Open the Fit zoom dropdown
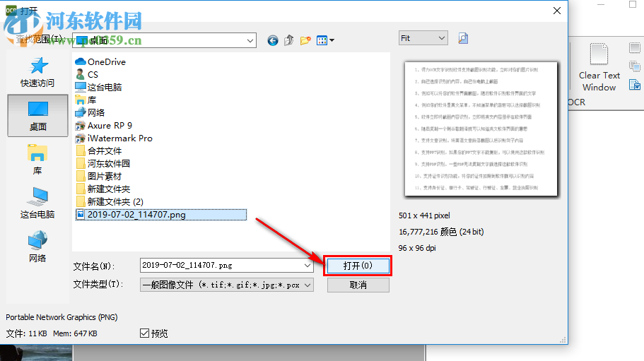This screenshot has width=644, height=361. pyautogui.click(x=423, y=38)
